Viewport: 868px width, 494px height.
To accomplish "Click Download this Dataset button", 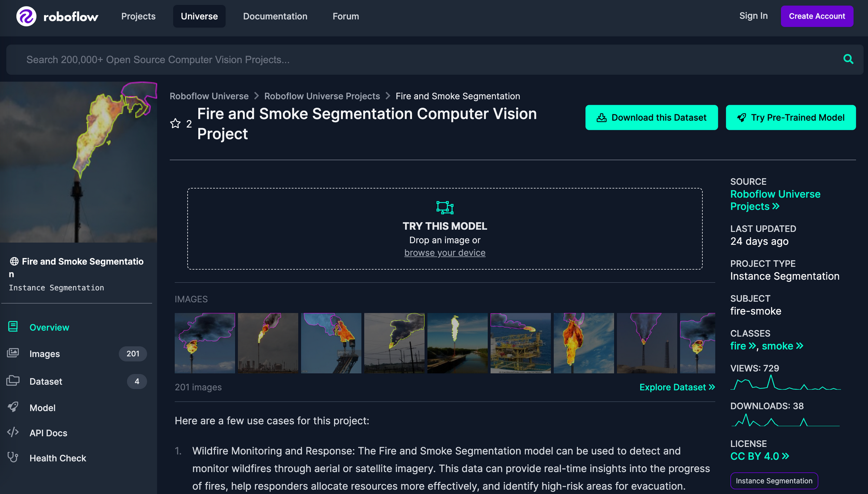I will tap(651, 118).
